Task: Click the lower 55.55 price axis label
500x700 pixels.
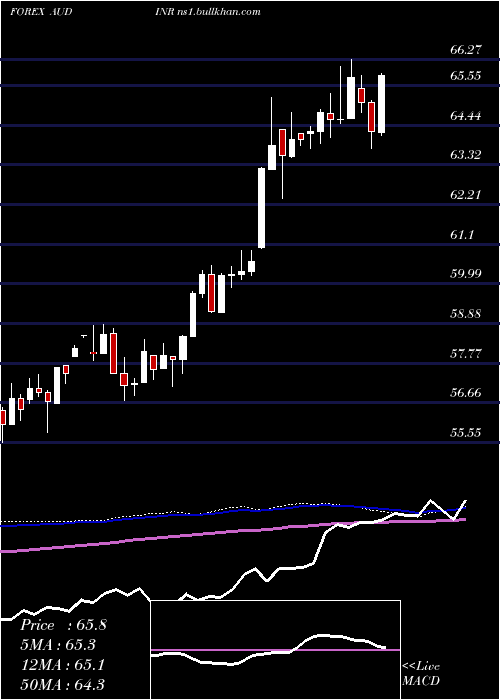Action: tap(466, 433)
